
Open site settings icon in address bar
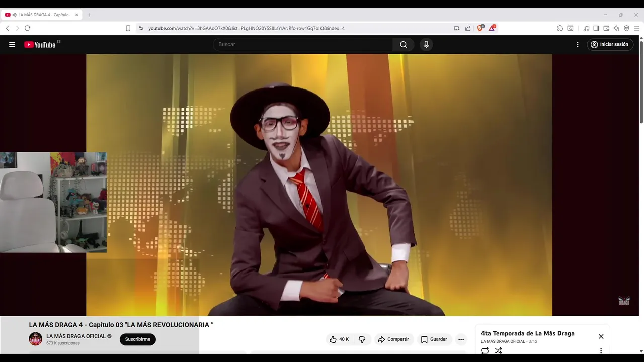tap(141, 28)
